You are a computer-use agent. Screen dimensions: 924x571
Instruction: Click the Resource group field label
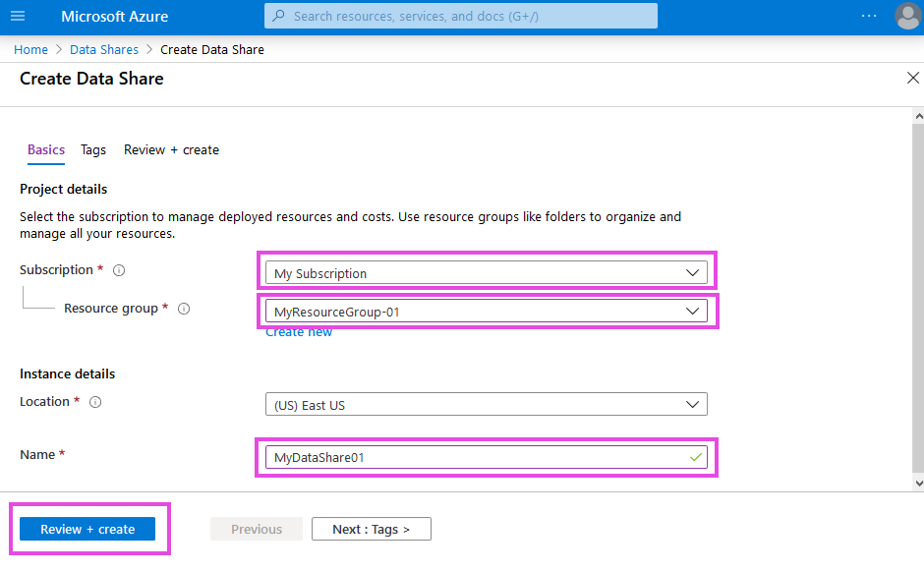(111, 309)
